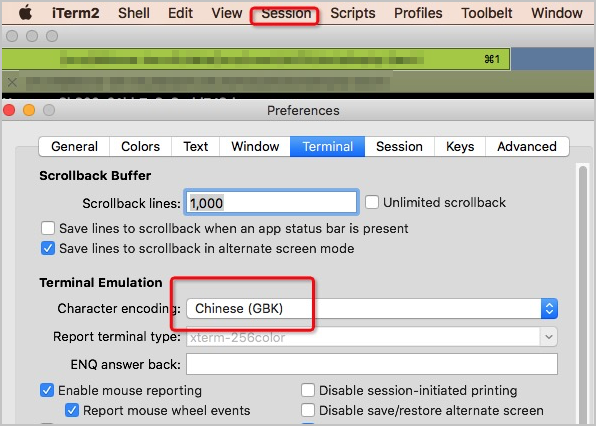Open the Scripts menu
596x426 pixels.
(x=352, y=13)
